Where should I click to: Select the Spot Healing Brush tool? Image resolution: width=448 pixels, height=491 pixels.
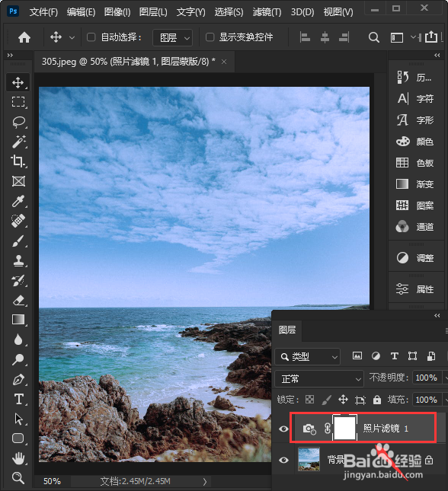pos(18,221)
